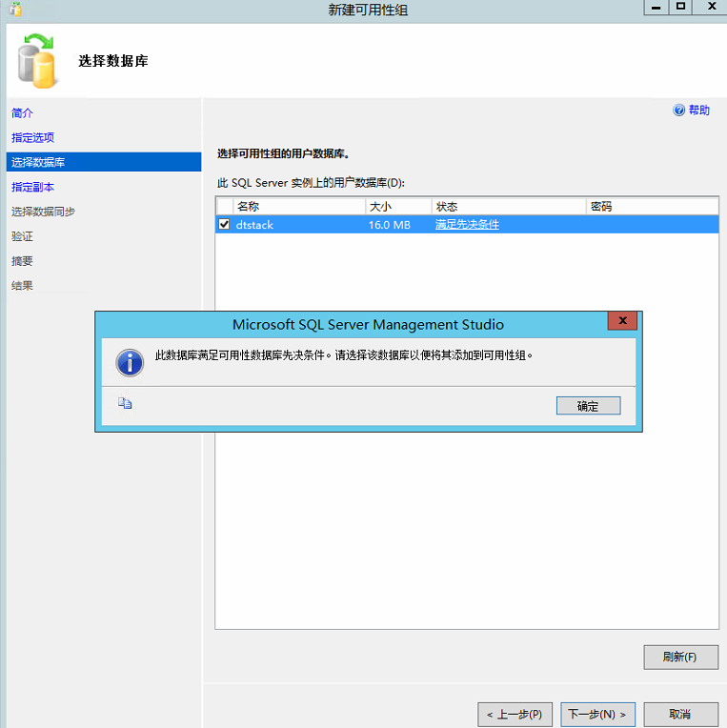727x728 pixels.
Task: Confirm the dialog with 确定 button
Action: (x=588, y=406)
